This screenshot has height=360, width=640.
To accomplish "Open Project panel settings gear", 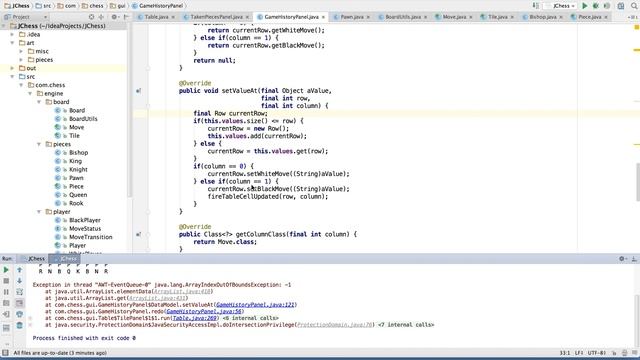I will [115, 17].
